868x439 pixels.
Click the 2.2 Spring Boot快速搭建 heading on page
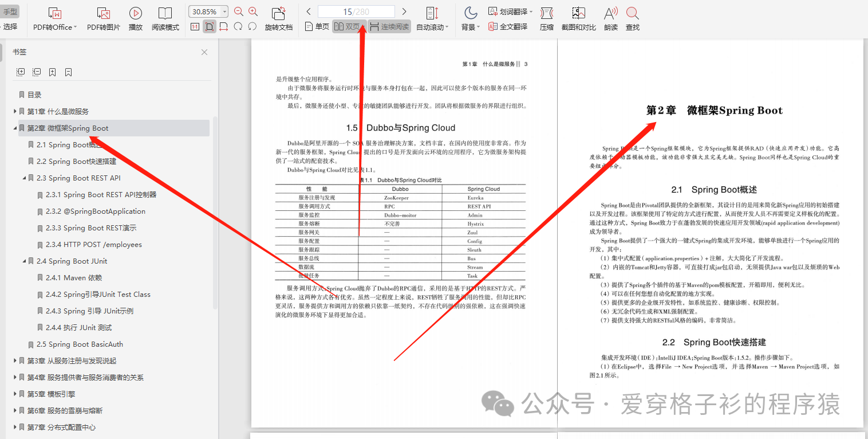point(714,342)
